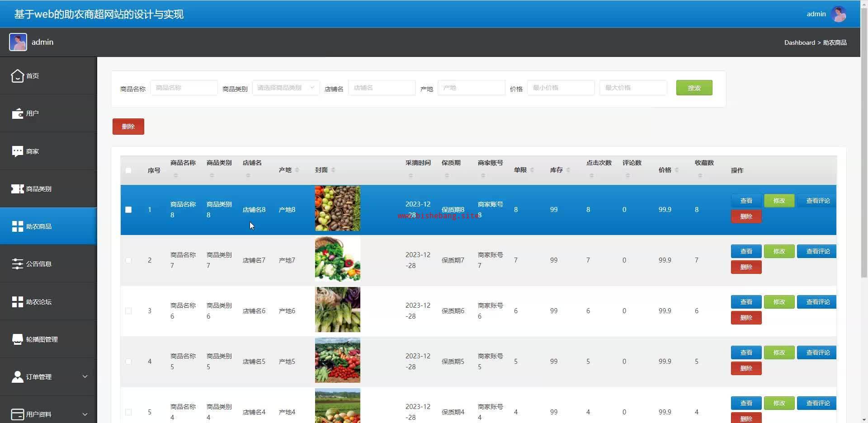Click the carousel icon beside 轮播图管理
This screenshot has height=423, width=868.
[17, 339]
